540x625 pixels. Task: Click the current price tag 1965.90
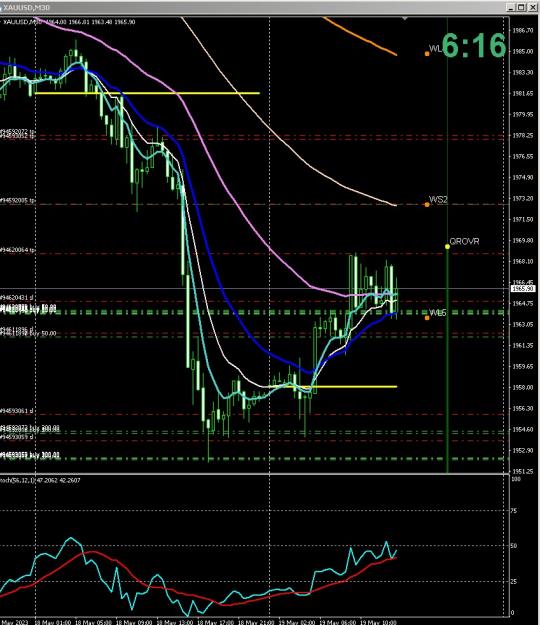[x=522, y=288]
